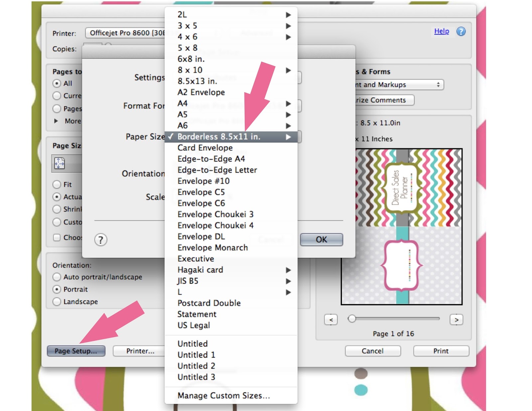Image resolution: width=532 pixels, height=411 pixels.
Task: Click the Page Setup button
Action: [76, 351]
